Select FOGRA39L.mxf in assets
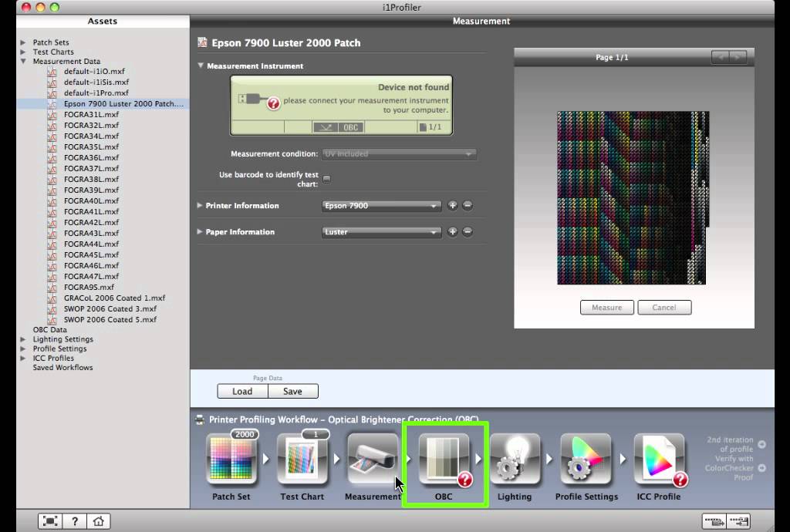The width and height of the screenshot is (790, 532). coord(91,190)
